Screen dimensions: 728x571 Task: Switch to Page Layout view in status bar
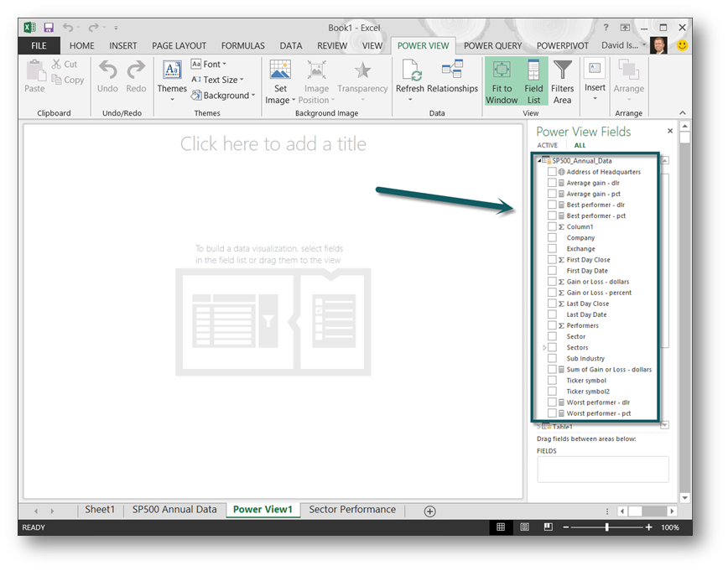pos(525,527)
